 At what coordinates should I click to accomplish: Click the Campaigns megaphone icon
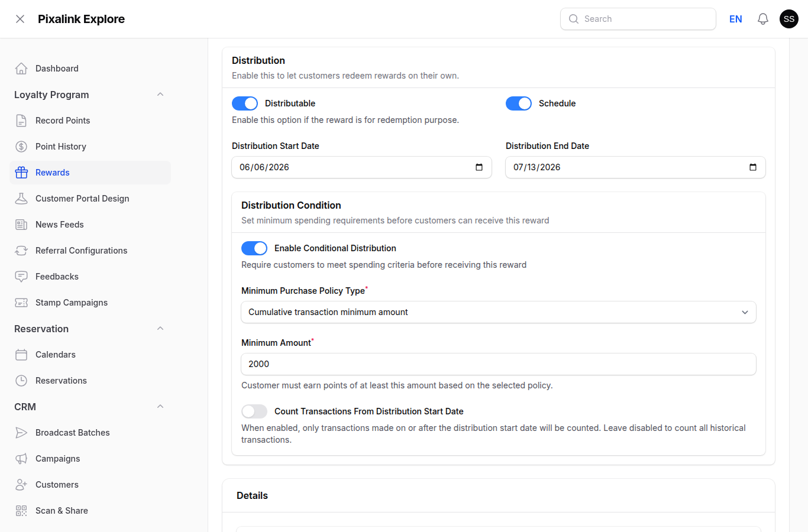click(21, 459)
